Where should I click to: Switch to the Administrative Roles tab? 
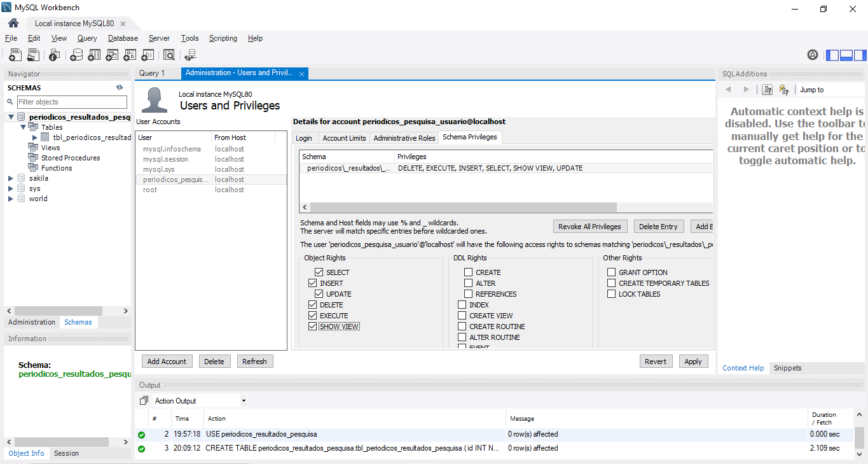tap(404, 138)
